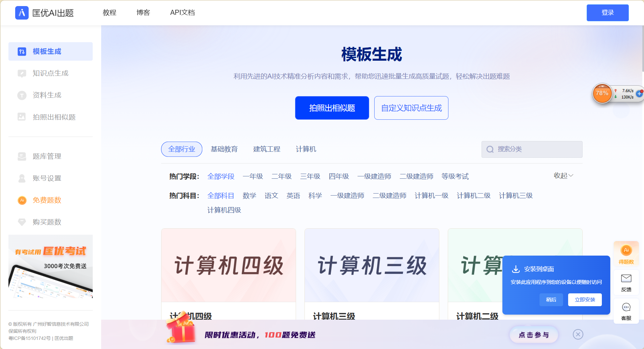Image resolution: width=644 pixels, height=349 pixels.
Task: Click the 登录 button
Action: pos(608,13)
